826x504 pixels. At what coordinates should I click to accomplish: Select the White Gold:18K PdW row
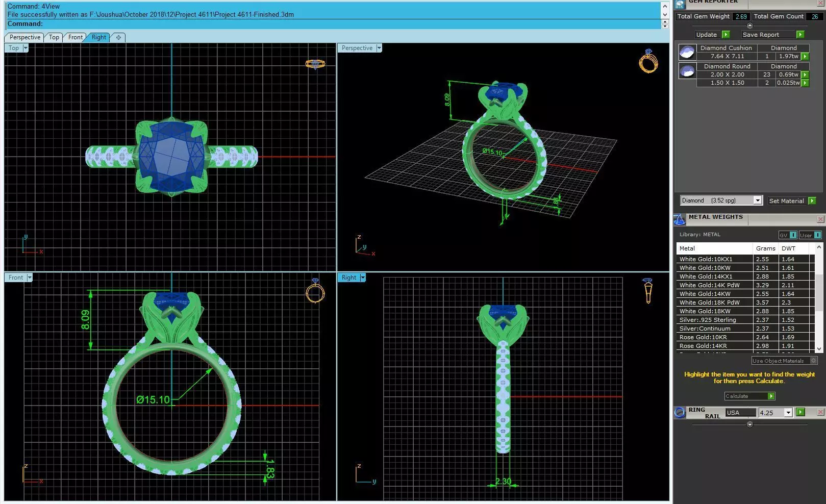coord(745,303)
